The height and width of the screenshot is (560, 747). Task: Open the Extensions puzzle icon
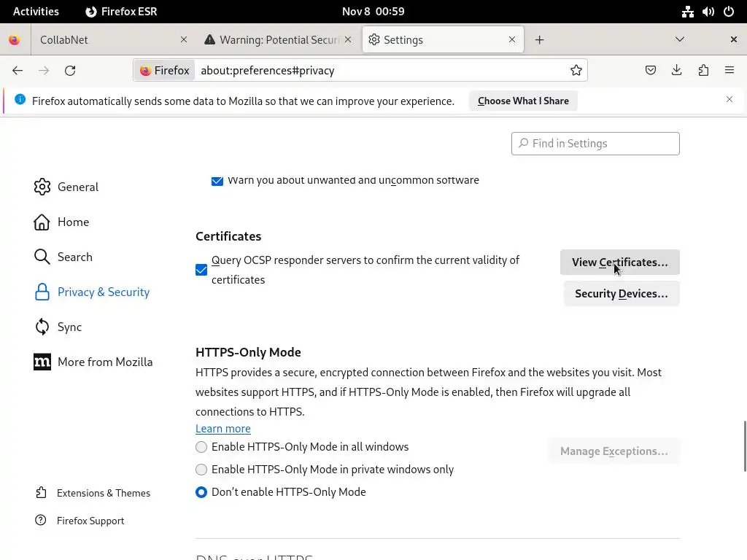pyautogui.click(x=703, y=71)
